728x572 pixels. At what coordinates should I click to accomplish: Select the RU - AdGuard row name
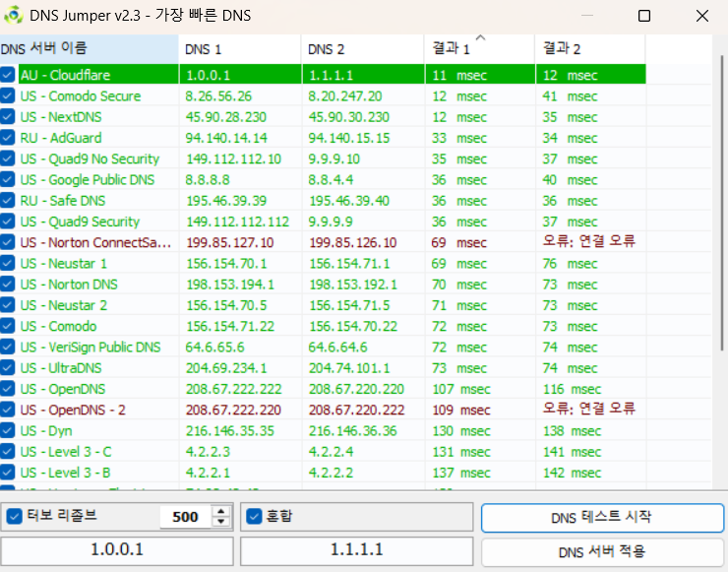coord(61,138)
